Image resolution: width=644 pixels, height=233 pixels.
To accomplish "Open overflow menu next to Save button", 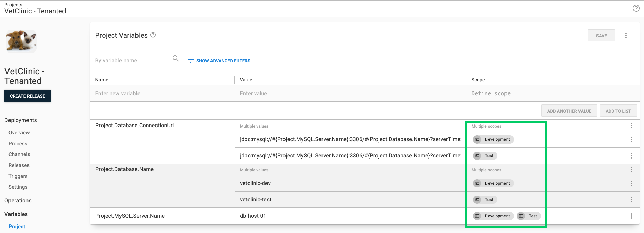I will point(626,35).
